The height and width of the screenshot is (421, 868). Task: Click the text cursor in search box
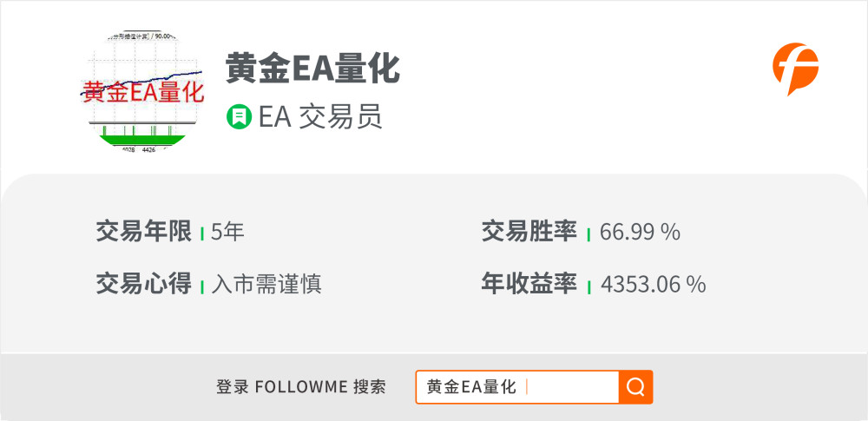(x=527, y=386)
